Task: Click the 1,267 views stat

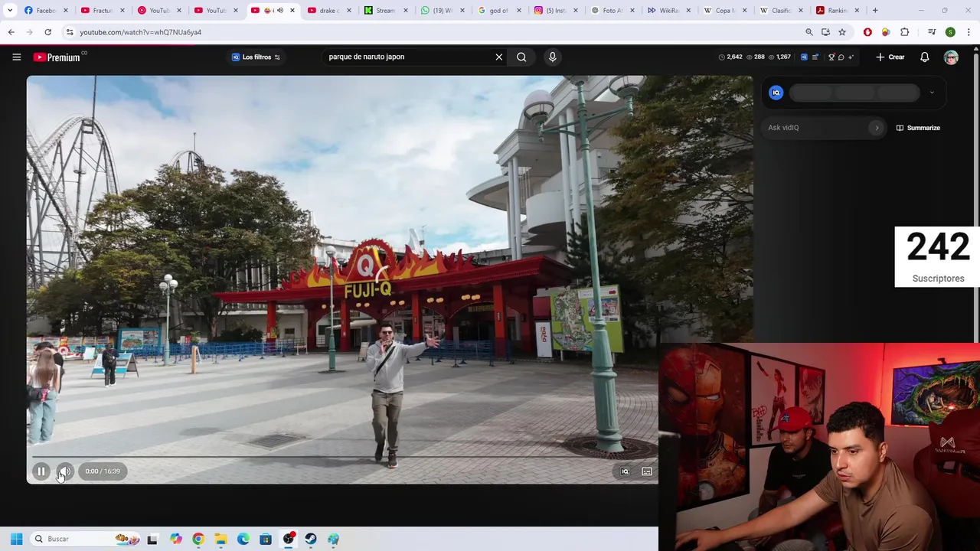Action: tap(779, 57)
